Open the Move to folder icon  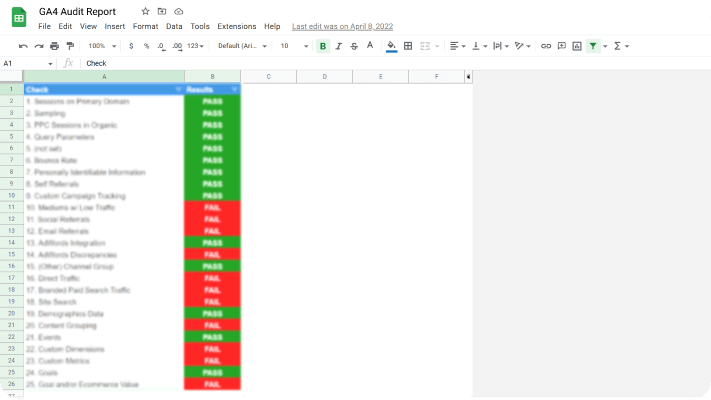click(162, 11)
